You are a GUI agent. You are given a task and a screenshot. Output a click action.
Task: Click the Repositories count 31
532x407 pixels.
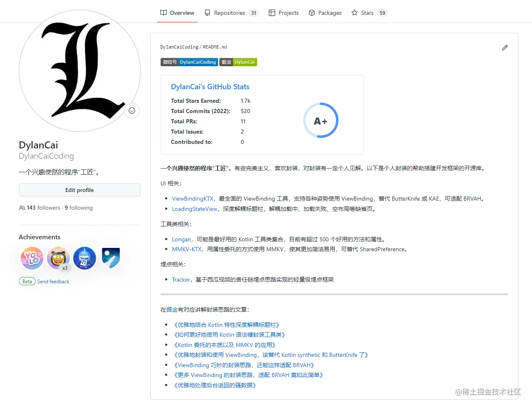253,13
